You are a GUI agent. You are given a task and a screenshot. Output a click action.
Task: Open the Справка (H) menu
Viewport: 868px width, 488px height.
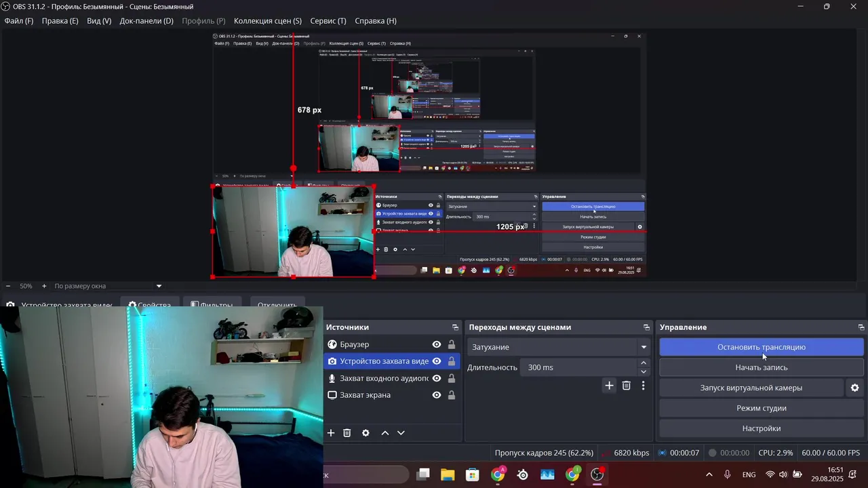[376, 21]
